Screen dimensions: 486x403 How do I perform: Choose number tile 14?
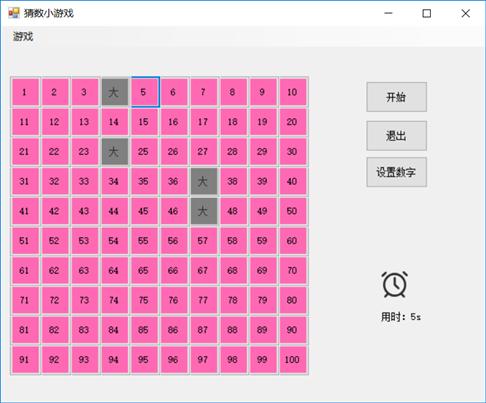point(115,122)
